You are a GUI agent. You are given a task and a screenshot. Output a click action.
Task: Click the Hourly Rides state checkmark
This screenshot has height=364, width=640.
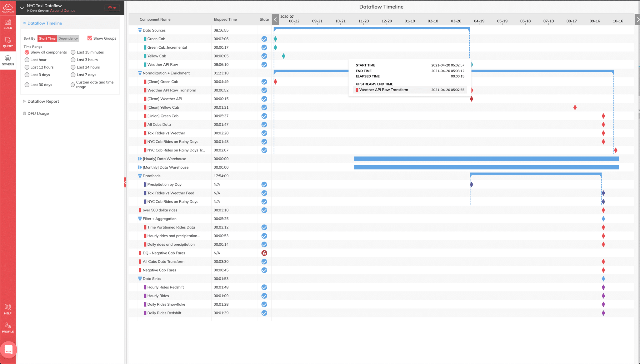coord(264,296)
